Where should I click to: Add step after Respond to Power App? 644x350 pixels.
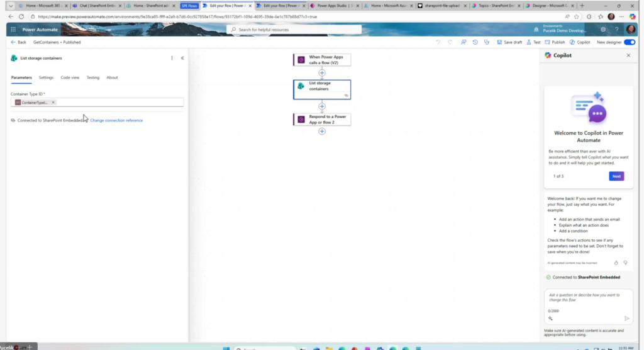coord(322,131)
